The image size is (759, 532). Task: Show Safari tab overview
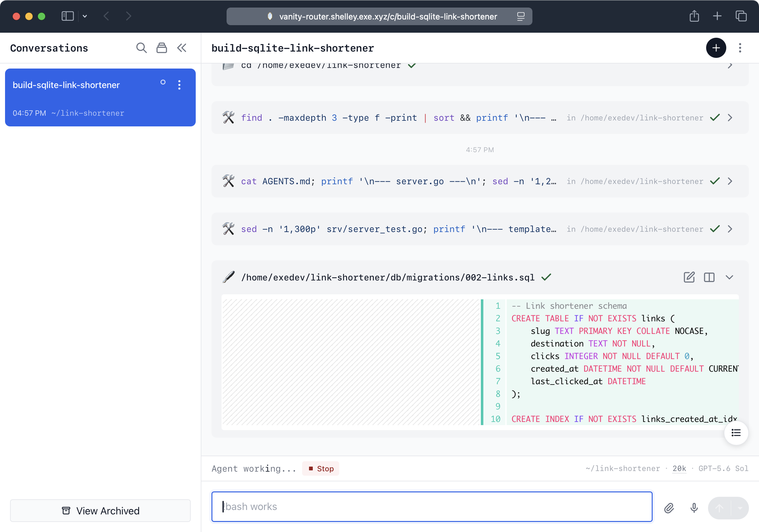[741, 16]
